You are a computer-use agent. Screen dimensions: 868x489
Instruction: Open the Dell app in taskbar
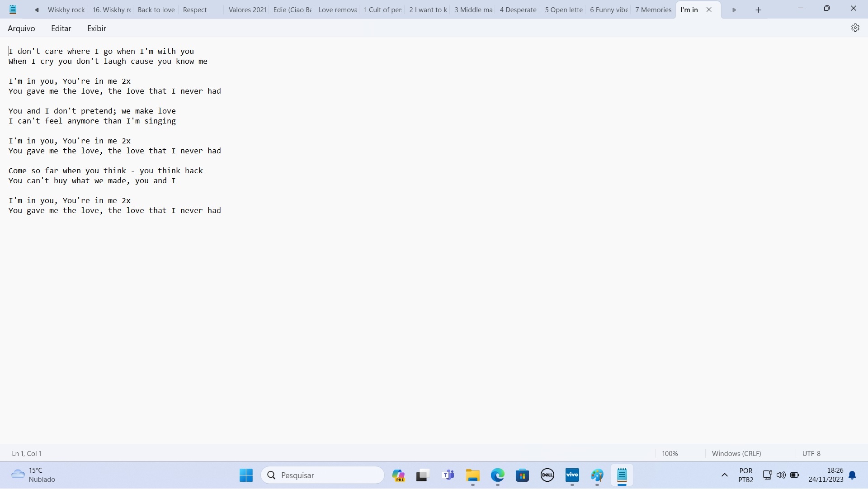(547, 475)
